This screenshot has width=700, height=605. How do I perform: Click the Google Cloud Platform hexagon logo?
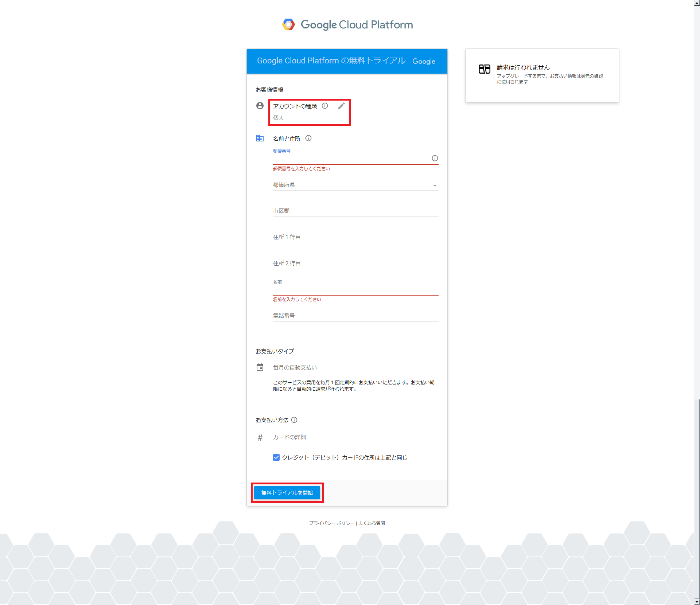288,25
